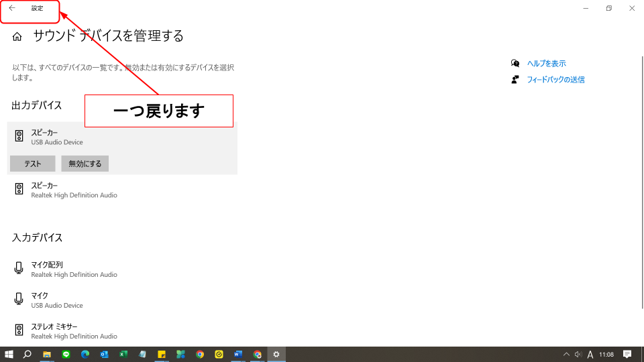
Task: Launch Microsoft Edge from taskbar
Action: point(85,354)
